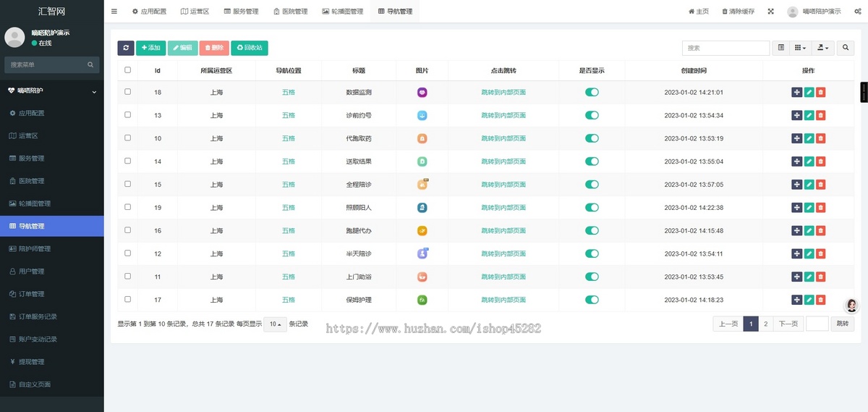Click the green 添加 add button

click(x=150, y=48)
